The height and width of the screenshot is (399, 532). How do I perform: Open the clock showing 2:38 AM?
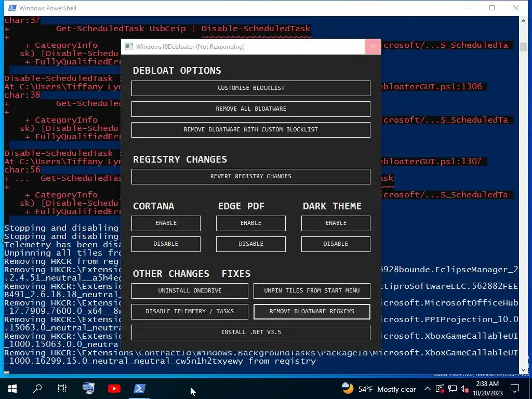tap(487, 389)
